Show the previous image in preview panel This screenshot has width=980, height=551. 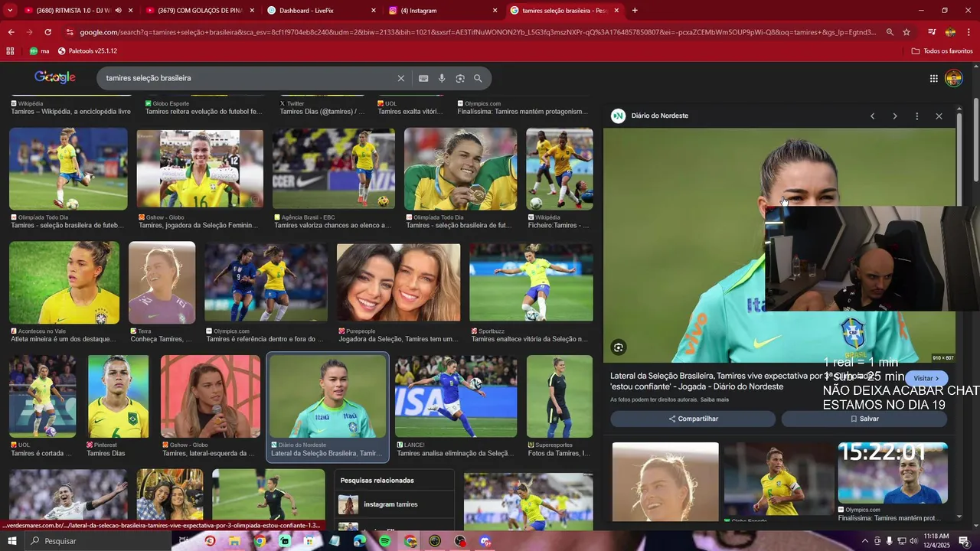tap(872, 116)
